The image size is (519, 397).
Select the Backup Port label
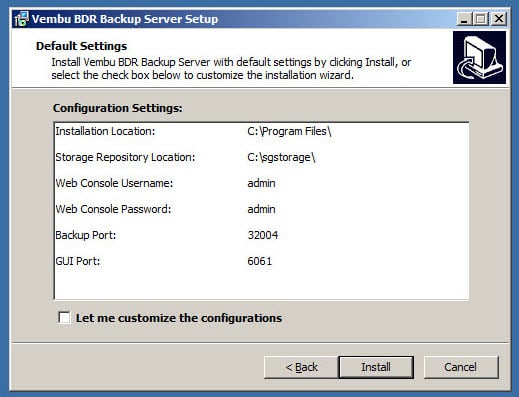pyautogui.click(x=86, y=235)
